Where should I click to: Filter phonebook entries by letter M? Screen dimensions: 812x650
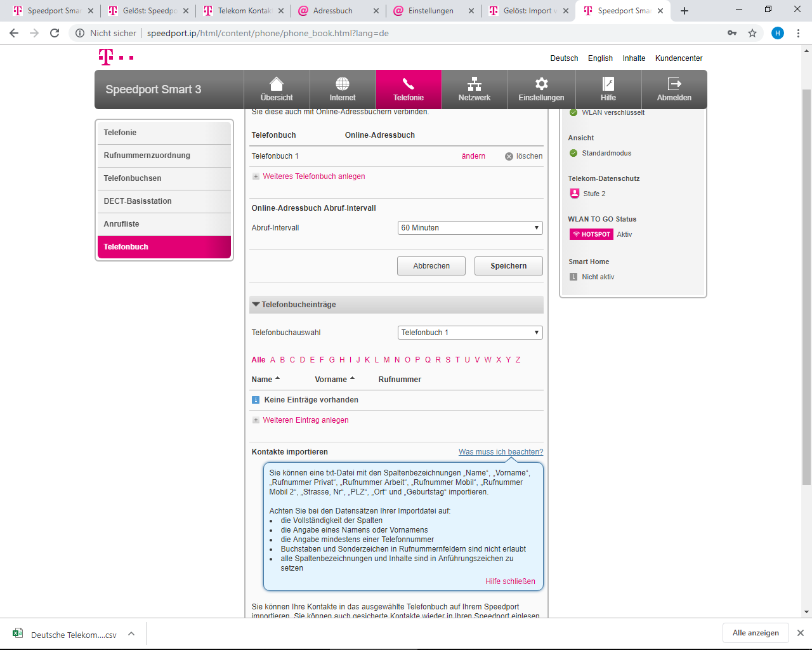(x=386, y=360)
